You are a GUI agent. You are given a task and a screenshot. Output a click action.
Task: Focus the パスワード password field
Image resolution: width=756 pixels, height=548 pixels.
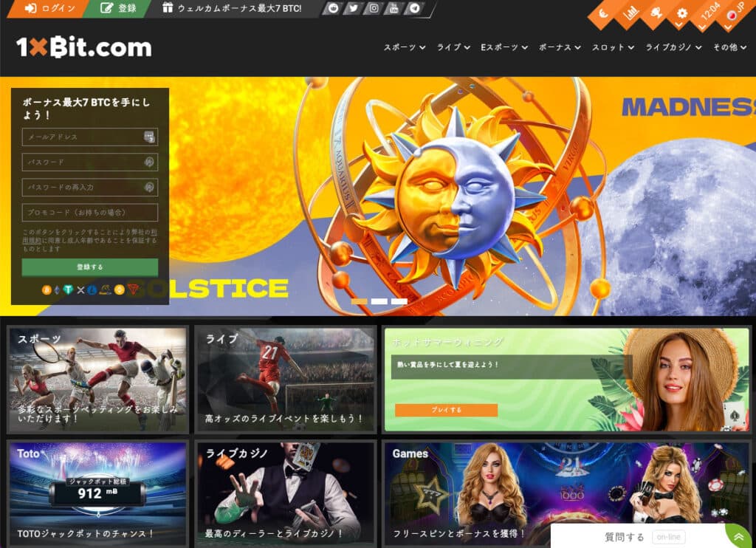(89, 162)
